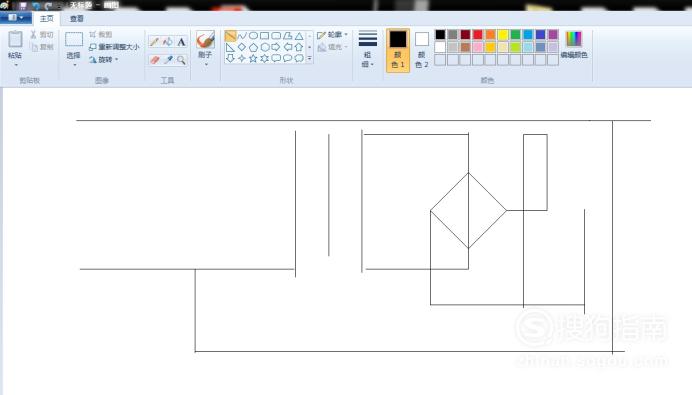Activate Color 1 foreground box
The height and width of the screenshot is (395, 692).
[x=398, y=50]
